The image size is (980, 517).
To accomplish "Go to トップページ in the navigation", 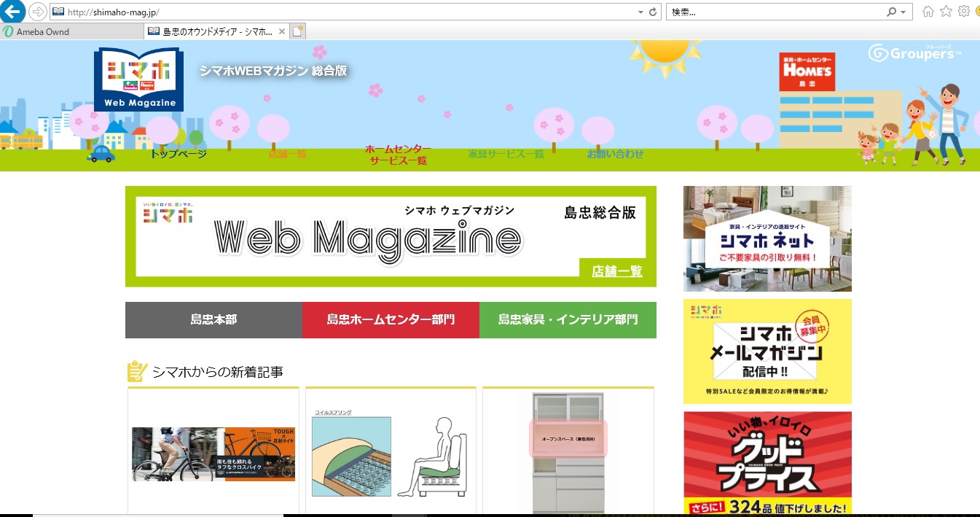I will pyautogui.click(x=179, y=154).
